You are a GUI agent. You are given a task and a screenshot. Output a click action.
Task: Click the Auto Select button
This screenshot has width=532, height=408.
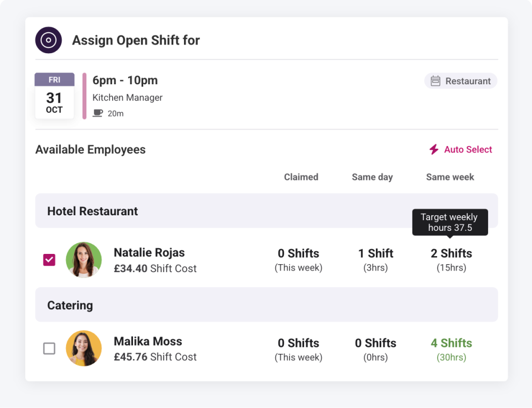point(468,149)
